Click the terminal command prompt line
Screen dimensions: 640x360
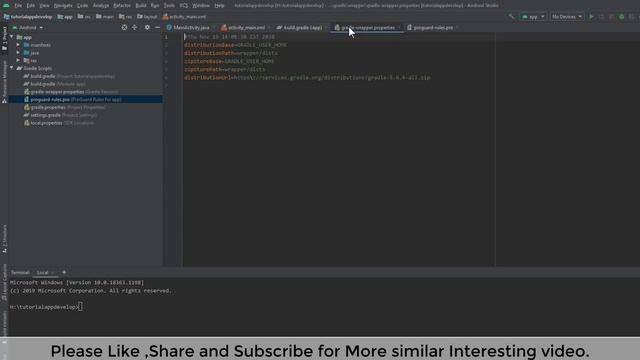pyautogui.click(x=46, y=307)
